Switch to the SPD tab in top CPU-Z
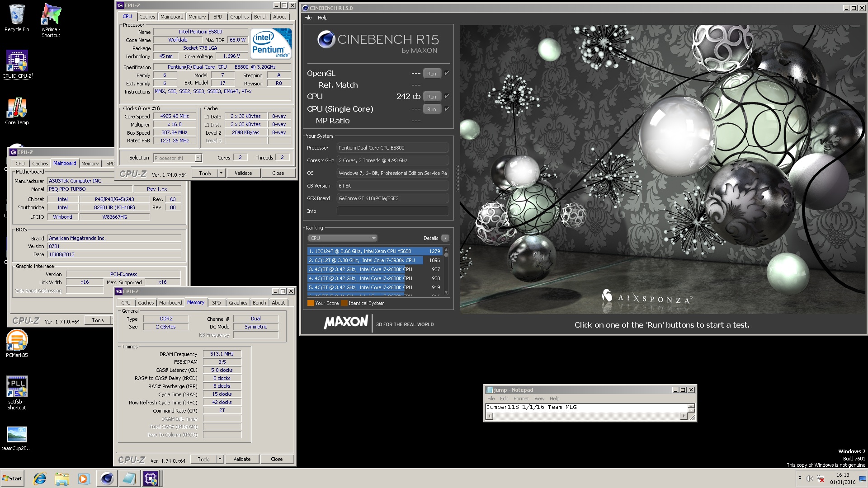This screenshot has width=868, height=488. point(218,17)
